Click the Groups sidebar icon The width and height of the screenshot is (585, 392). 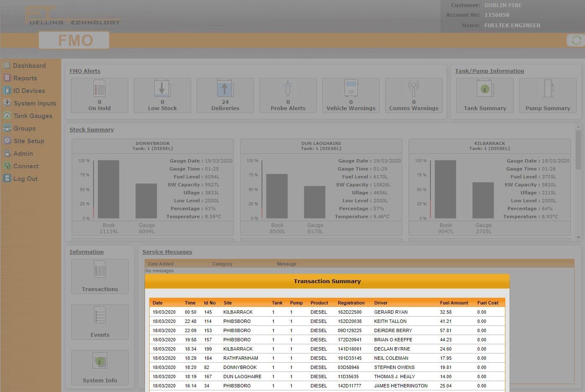click(6, 128)
